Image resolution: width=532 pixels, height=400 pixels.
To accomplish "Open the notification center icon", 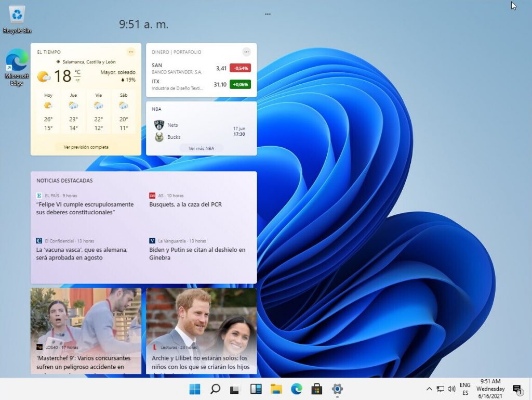I will 517,389.
